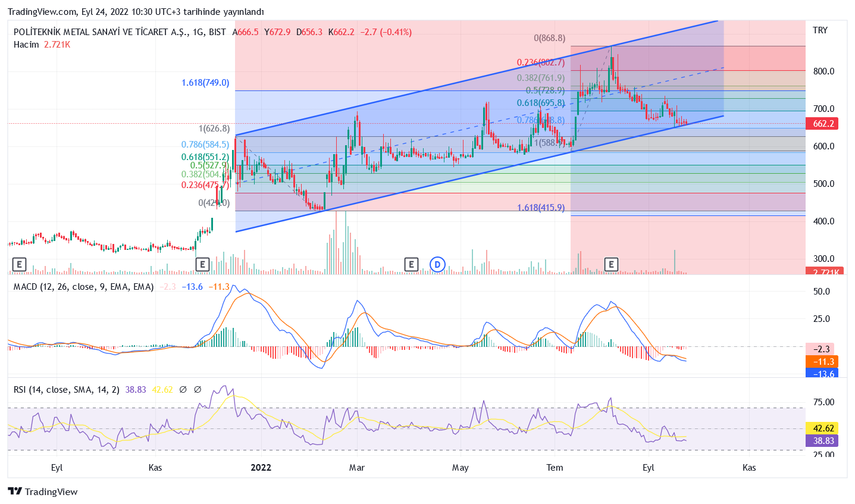This screenshot has height=504, width=855.
Task: Click the 0.618(695.8) Fibonacci level label
Action: pos(540,103)
